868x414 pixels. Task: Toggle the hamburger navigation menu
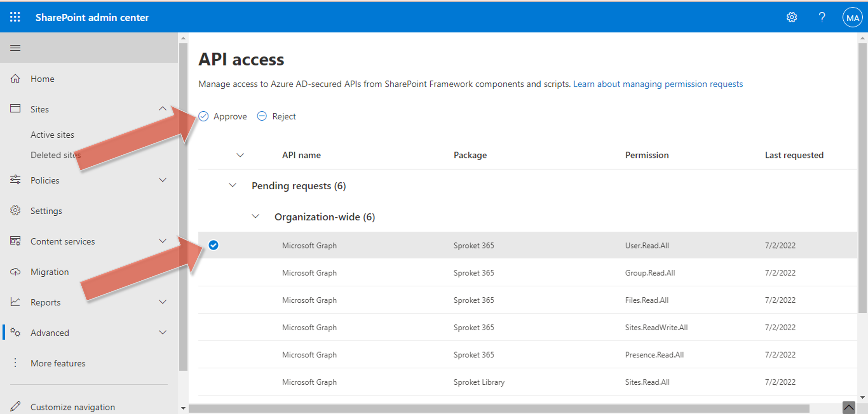coord(15,48)
